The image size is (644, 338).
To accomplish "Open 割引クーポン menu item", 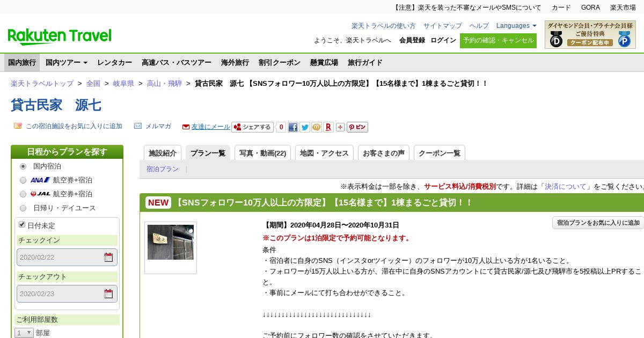I will coord(280,63).
